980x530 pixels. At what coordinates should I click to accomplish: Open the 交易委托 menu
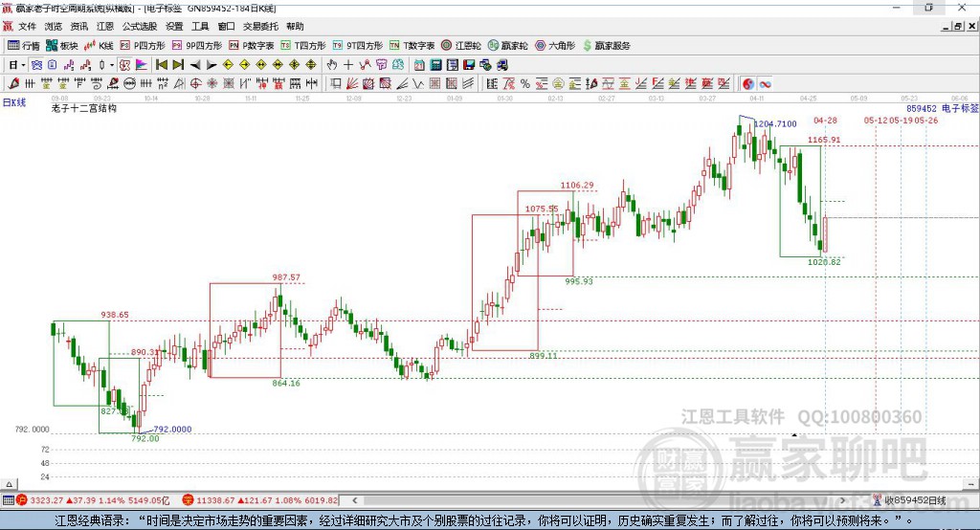(260, 26)
